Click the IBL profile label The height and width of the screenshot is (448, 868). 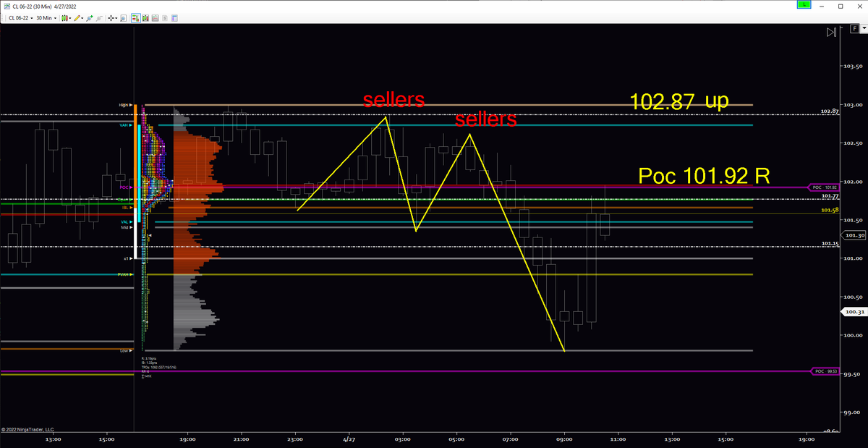coord(126,207)
